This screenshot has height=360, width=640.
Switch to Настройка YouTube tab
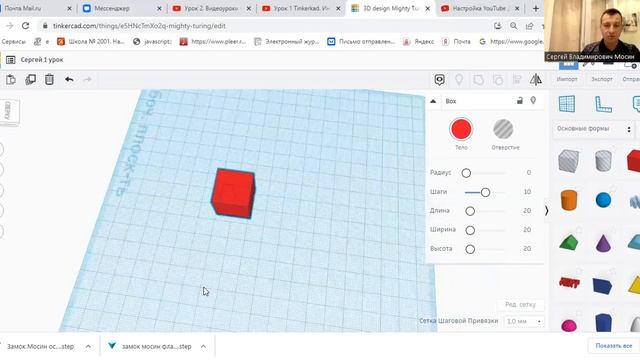(x=480, y=8)
